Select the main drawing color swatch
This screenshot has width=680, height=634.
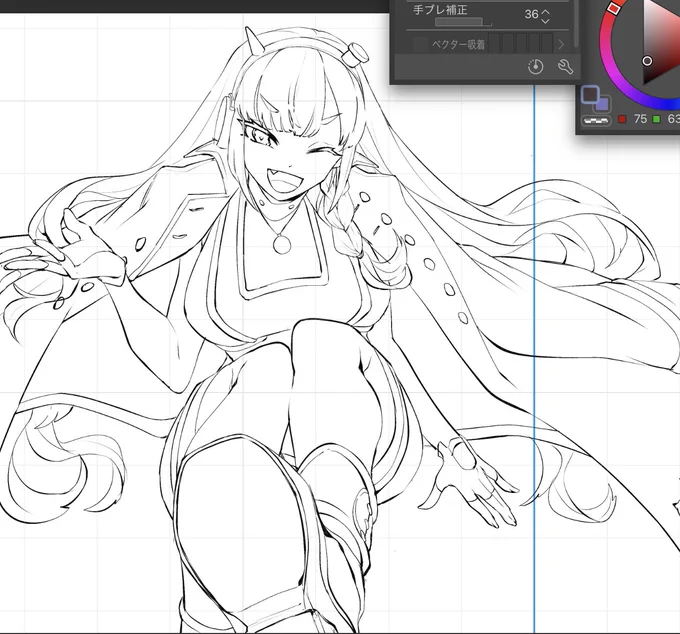pyautogui.click(x=590, y=94)
